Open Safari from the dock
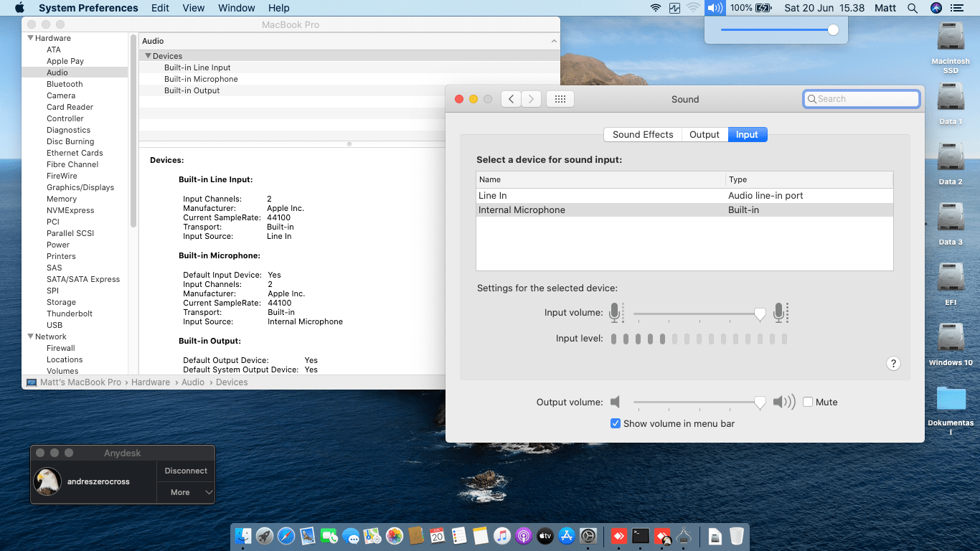 (x=286, y=536)
